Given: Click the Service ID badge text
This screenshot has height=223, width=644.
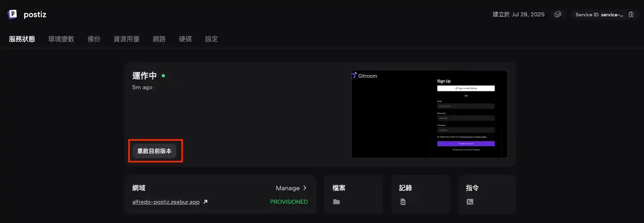Looking at the screenshot, I should (x=599, y=14).
